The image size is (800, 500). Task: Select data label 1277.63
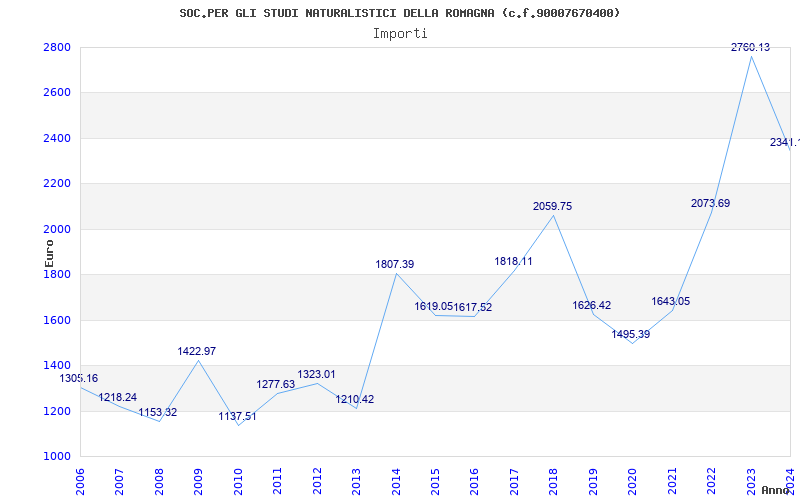tap(276, 384)
